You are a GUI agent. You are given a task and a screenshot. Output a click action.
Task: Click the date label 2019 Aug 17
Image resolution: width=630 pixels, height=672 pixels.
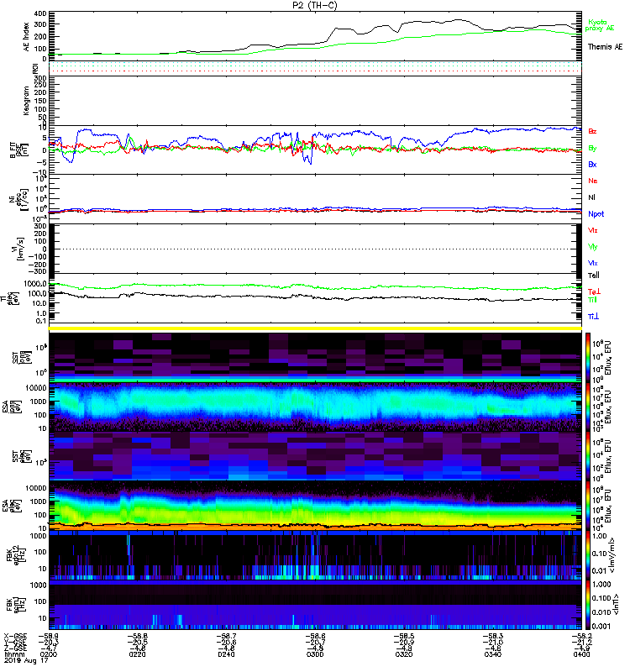tap(26, 660)
